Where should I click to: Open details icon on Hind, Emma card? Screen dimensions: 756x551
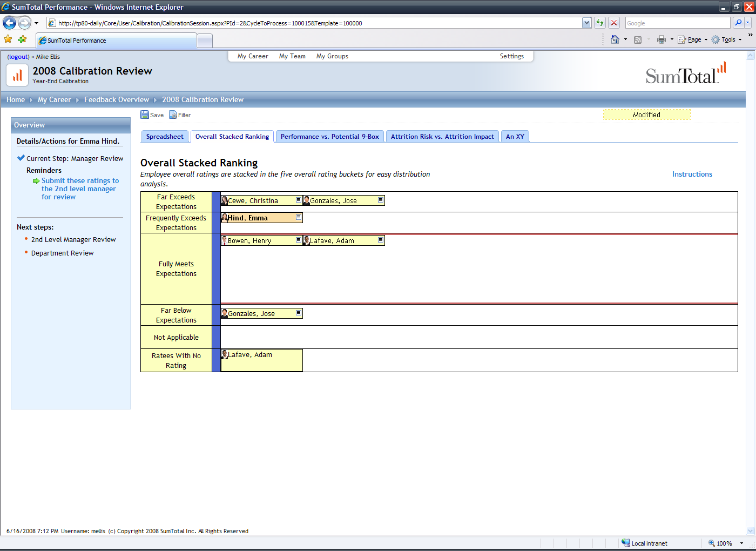point(299,217)
